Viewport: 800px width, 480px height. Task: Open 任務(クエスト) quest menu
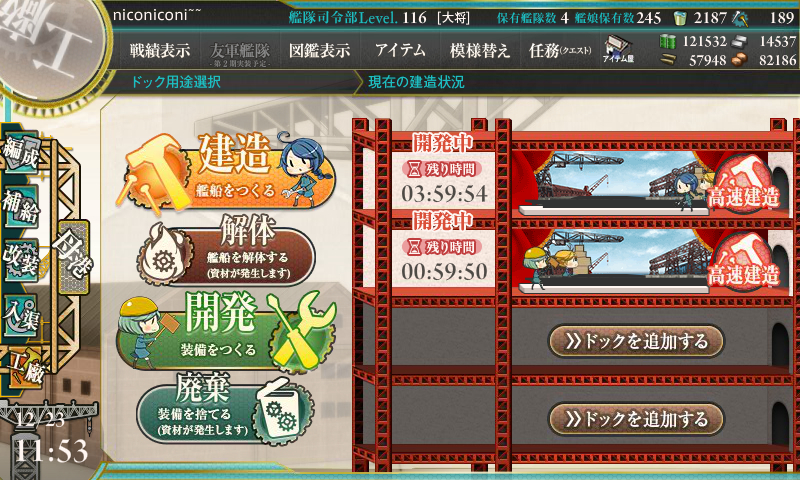pyautogui.click(x=560, y=50)
